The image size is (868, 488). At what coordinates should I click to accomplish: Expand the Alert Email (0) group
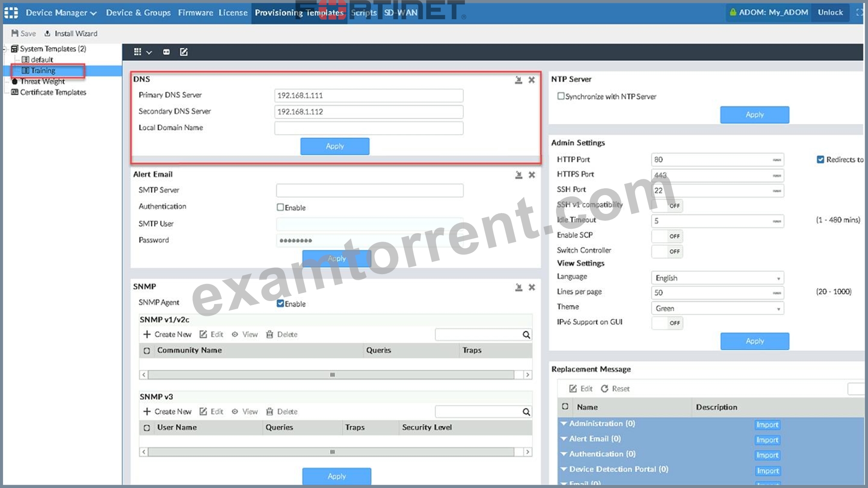coord(564,439)
